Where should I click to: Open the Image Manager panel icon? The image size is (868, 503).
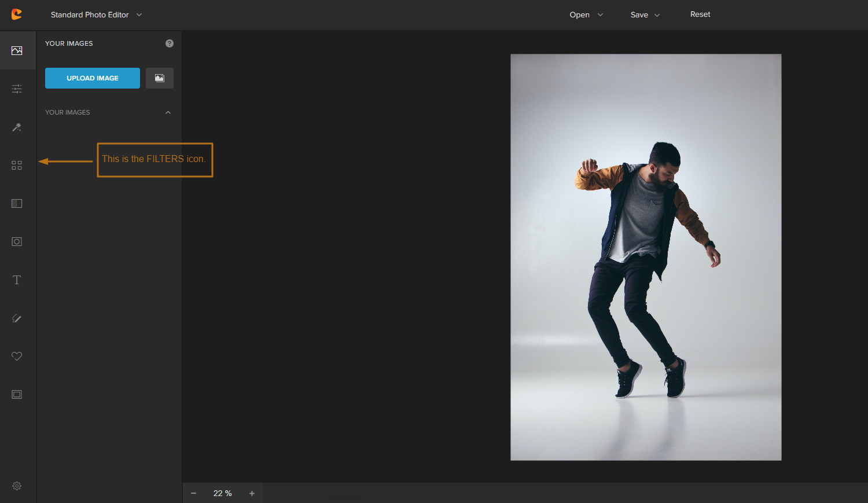(x=17, y=51)
